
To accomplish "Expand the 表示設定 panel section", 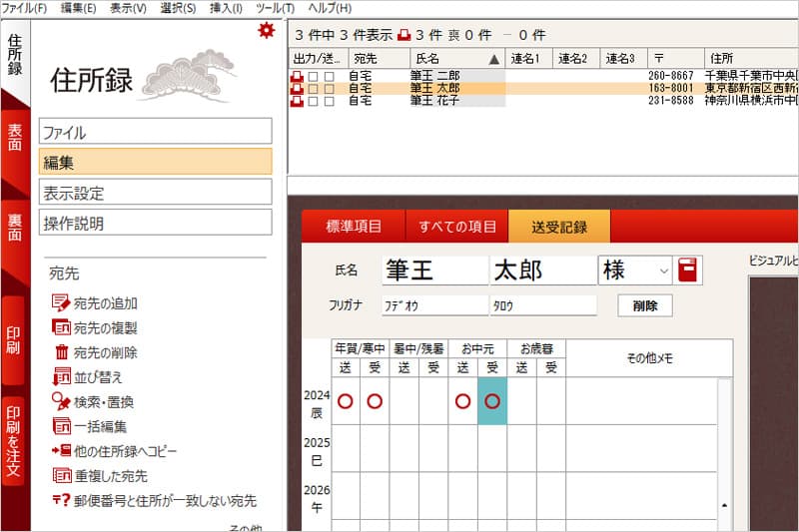I will pyautogui.click(x=156, y=192).
